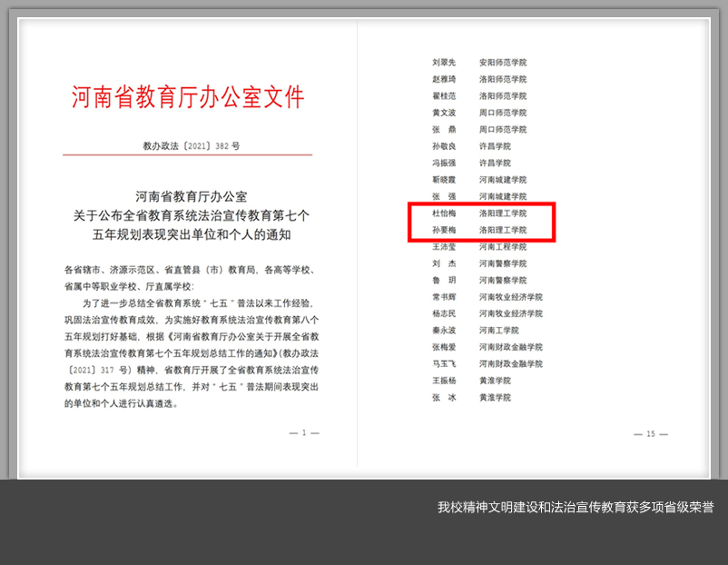Click the last list name 张冰
The height and width of the screenshot is (565, 728).
tap(444, 397)
